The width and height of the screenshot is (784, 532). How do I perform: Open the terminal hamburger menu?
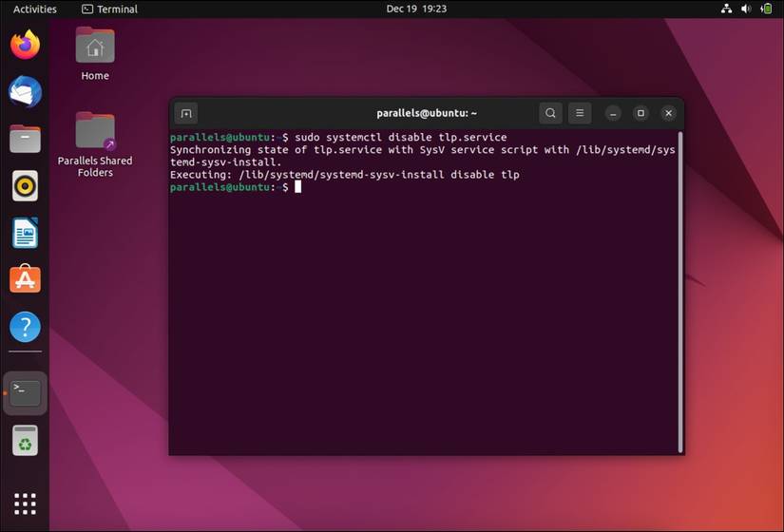pyautogui.click(x=580, y=113)
